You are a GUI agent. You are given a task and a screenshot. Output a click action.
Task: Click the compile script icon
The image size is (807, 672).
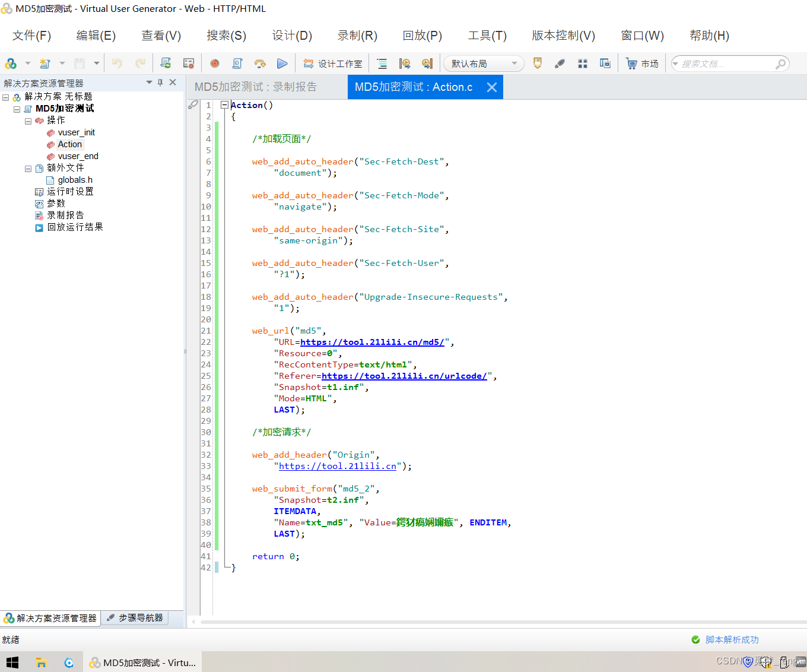pos(237,64)
